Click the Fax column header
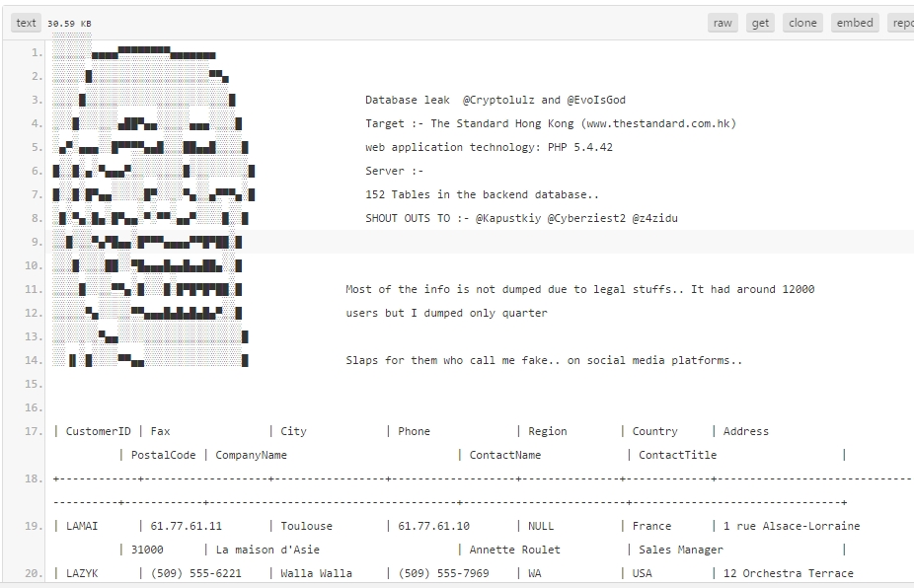The width and height of the screenshot is (914, 588). tap(160, 431)
